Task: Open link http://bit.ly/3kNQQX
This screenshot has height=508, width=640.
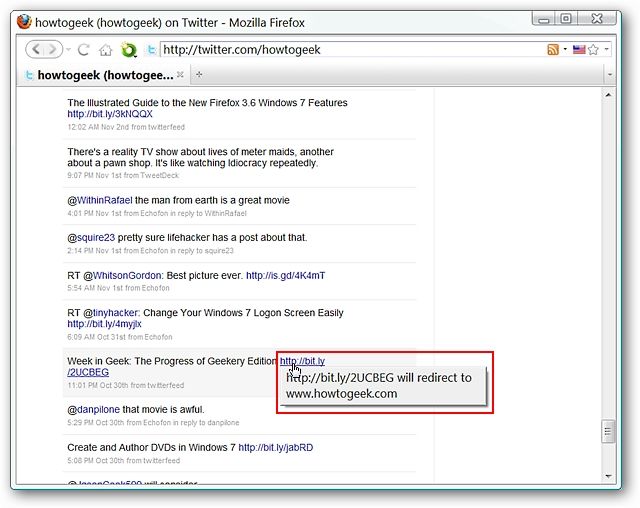Action: point(110,114)
